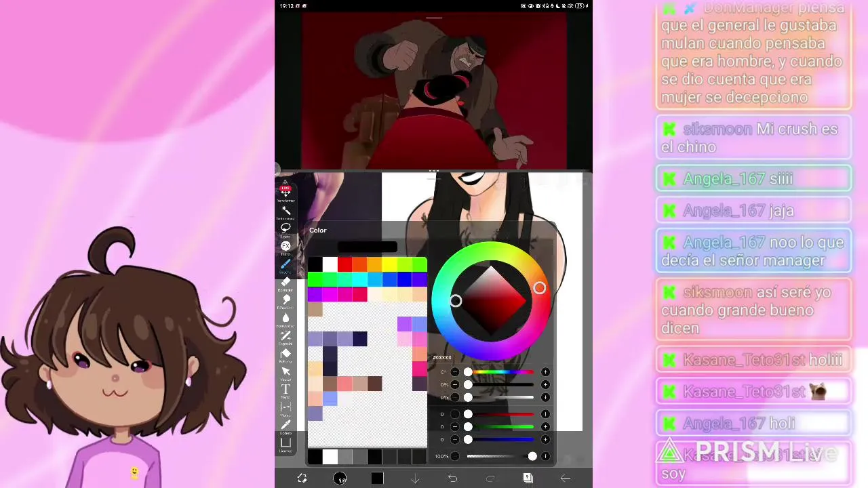
Task: Tap the back arrow in bottom bar
Action: tap(565, 479)
